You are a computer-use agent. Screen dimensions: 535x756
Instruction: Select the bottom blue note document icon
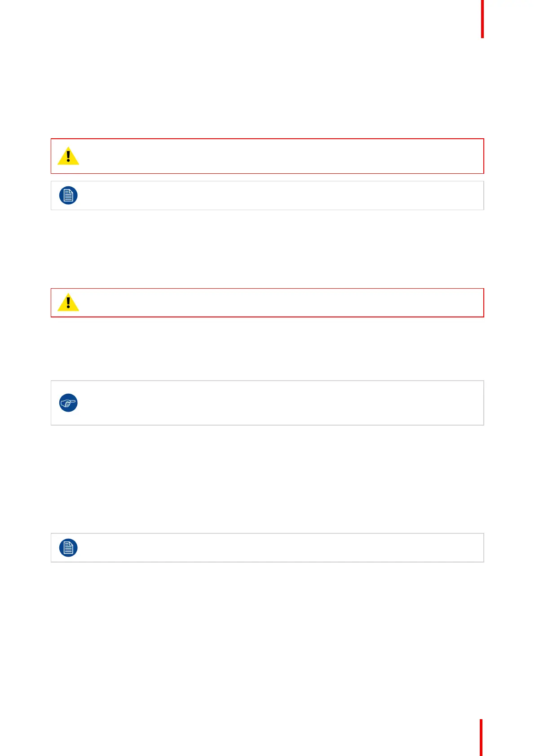(68, 548)
